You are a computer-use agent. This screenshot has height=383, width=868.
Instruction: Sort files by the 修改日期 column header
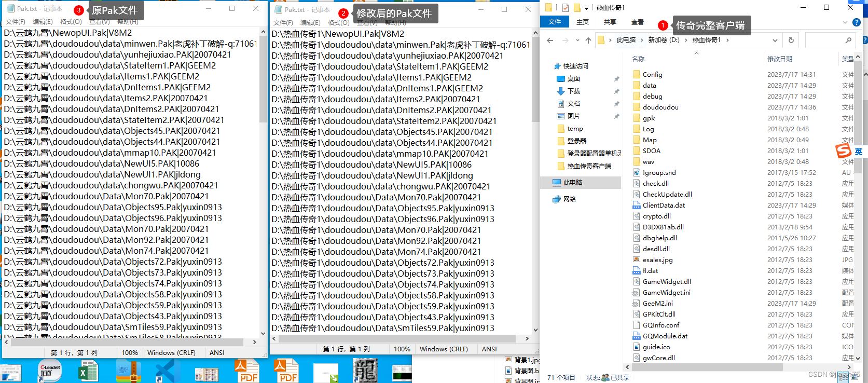780,59
